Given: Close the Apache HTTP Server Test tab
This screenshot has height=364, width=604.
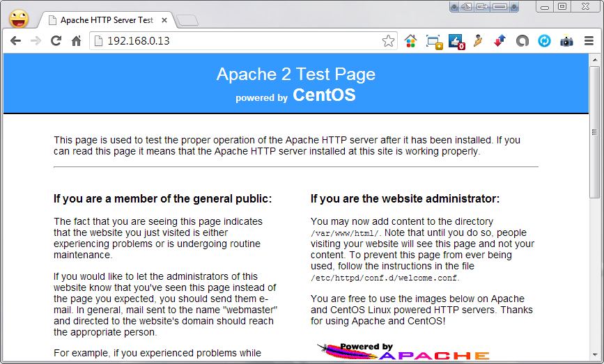Looking at the screenshot, I should 164,20.
